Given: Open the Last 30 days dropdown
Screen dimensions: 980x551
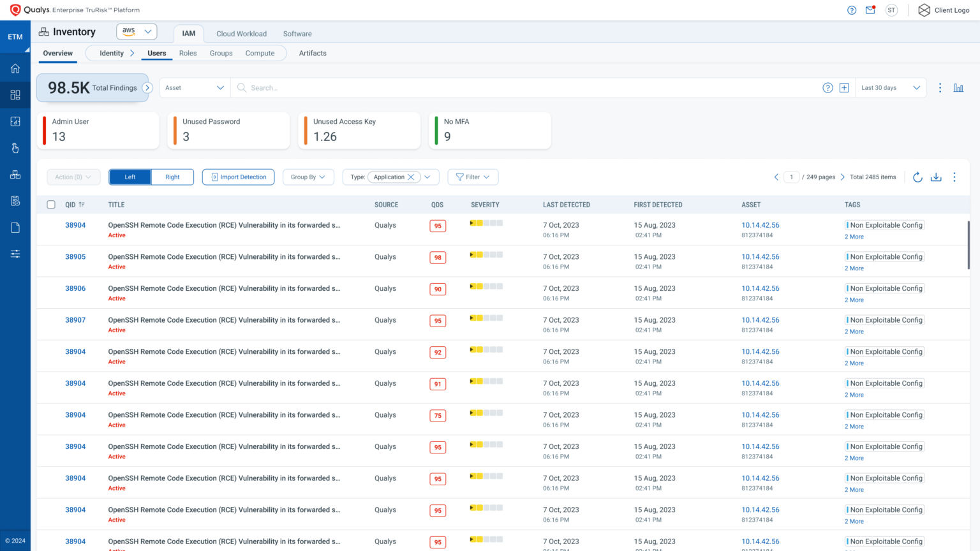Looking at the screenshot, I should [891, 87].
